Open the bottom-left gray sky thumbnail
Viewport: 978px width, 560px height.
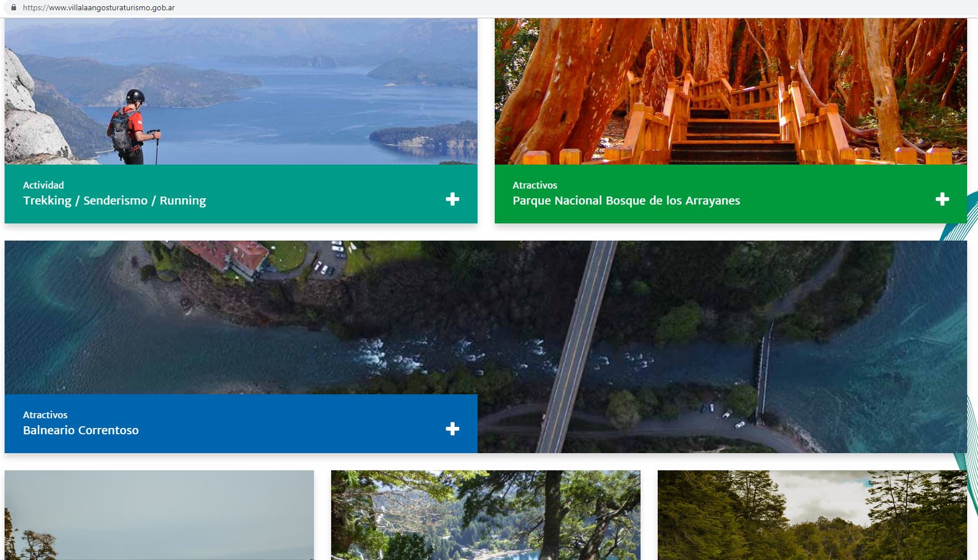tap(159, 514)
